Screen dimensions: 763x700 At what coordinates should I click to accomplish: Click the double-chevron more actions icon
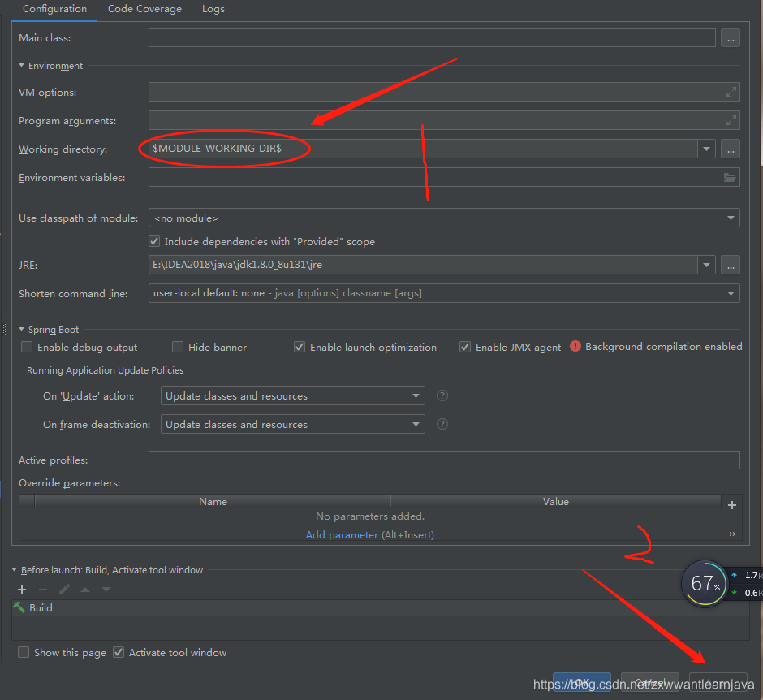point(732,534)
